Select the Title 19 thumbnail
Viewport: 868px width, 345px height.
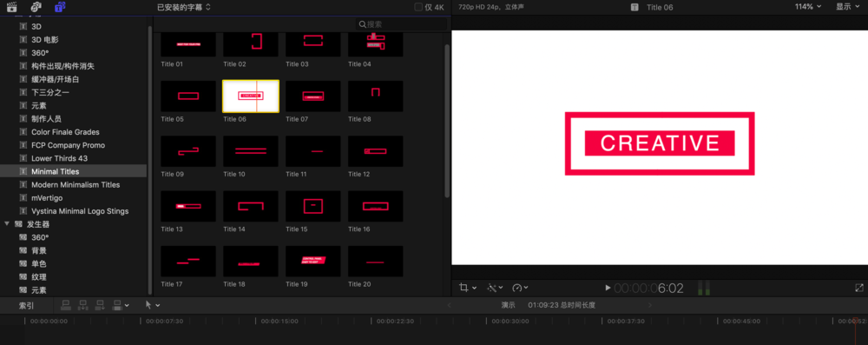(313, 262)
